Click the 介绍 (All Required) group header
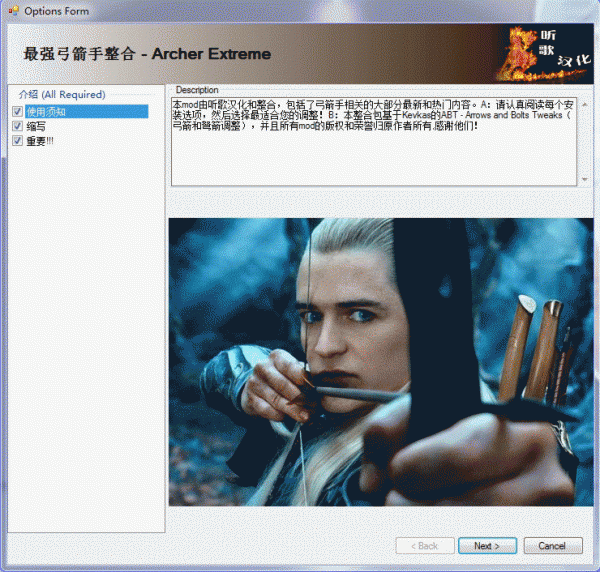The image size is (600, 572). pyautogui.click(x=61, y=94)
